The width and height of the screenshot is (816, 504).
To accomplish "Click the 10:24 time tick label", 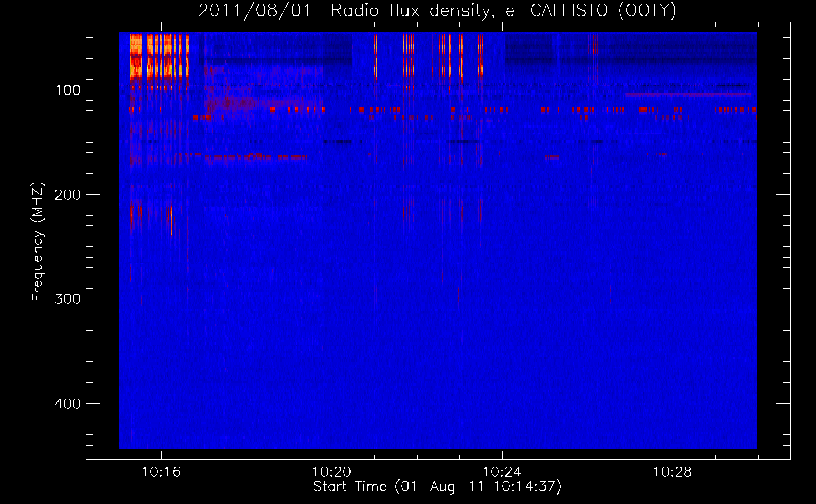I will point(502,472).
